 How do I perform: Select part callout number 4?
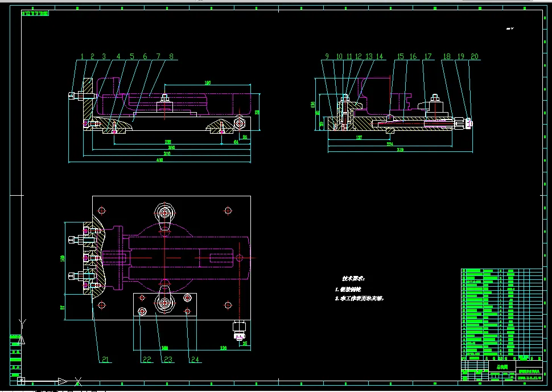(118, 56)
